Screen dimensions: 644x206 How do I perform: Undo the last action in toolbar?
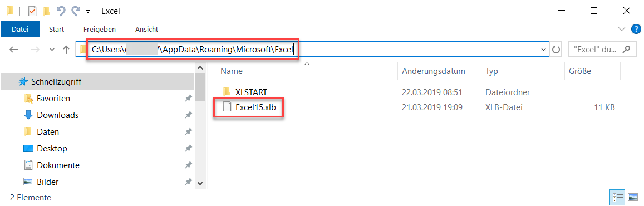[61, 11]
